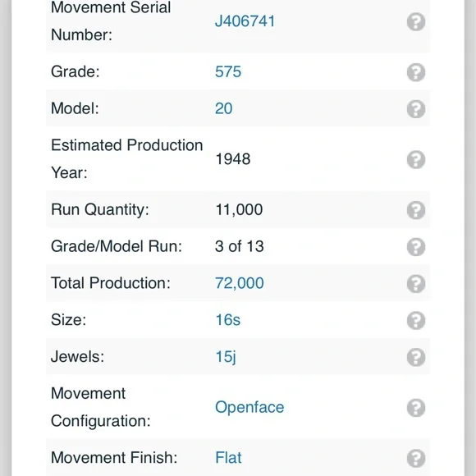This screenshot has height=476, width=476.
Task: Open the Grade row help icon
Action: click(416, 72)
